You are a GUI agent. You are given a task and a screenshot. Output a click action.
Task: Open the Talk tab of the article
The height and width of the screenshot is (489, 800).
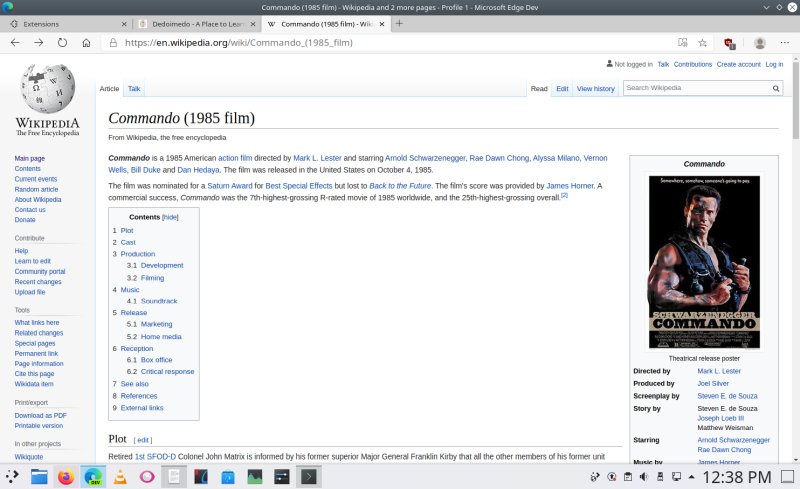coord(134,89)
